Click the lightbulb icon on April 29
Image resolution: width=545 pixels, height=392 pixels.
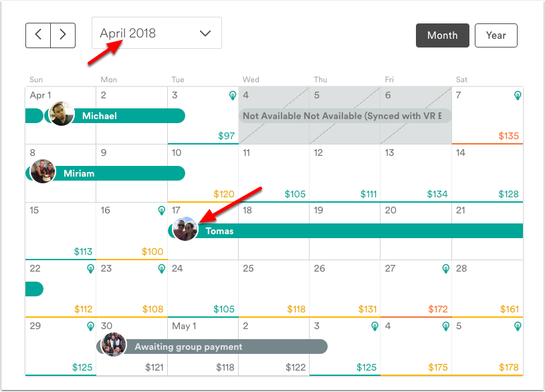90,326
